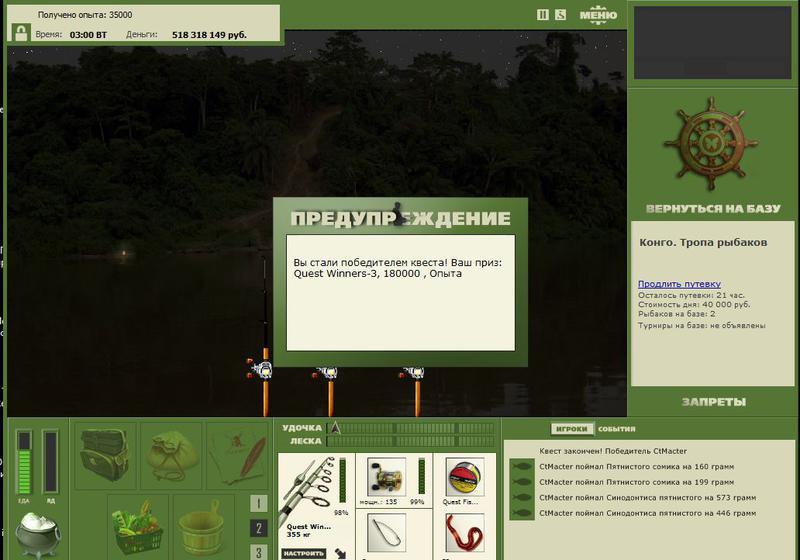Image resolution: width=800 pixels, height=560 pixels.
Task: Click ВЕРНУТЬСЯ НА БАЗУ
Action: point(713,209)
